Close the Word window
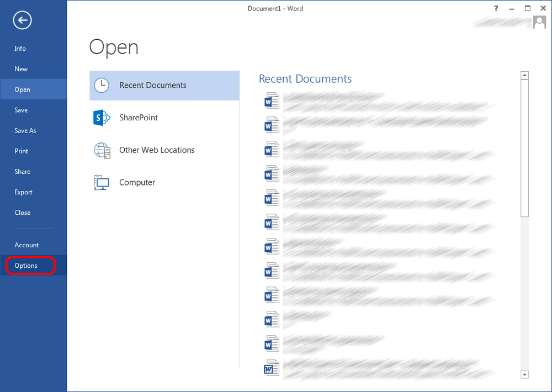The image size is (552, 392). (x=543, y=8)
